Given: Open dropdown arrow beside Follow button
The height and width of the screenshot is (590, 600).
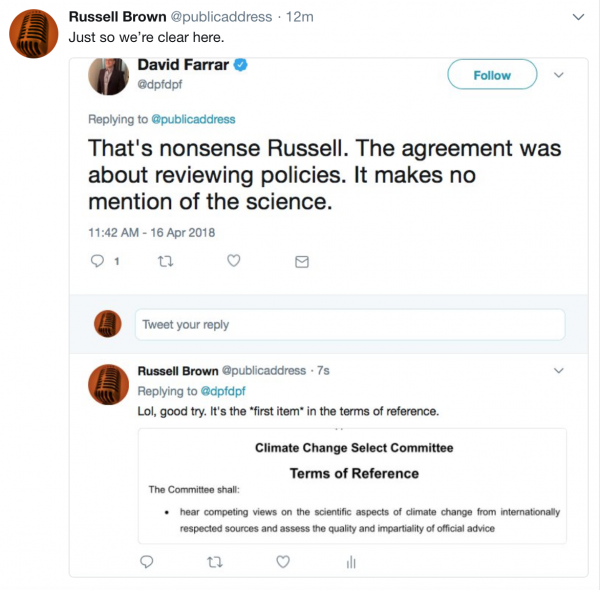Looking at the screenshot, I should [559, 75].
